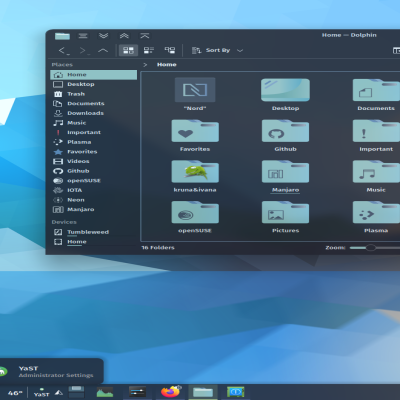This screenshot has height=400, width=400.
Task: Select the Plasma folder in file view
Action: 376,217
